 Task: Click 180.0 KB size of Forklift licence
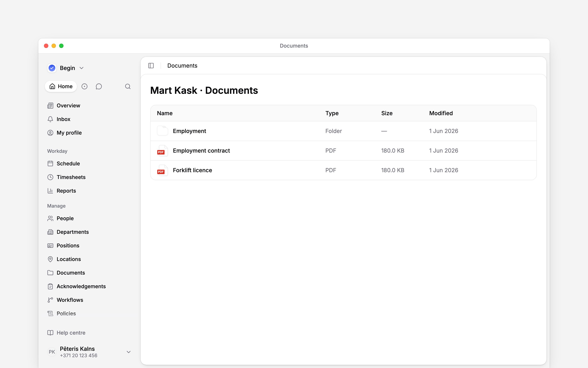click(x=393, y=170)
